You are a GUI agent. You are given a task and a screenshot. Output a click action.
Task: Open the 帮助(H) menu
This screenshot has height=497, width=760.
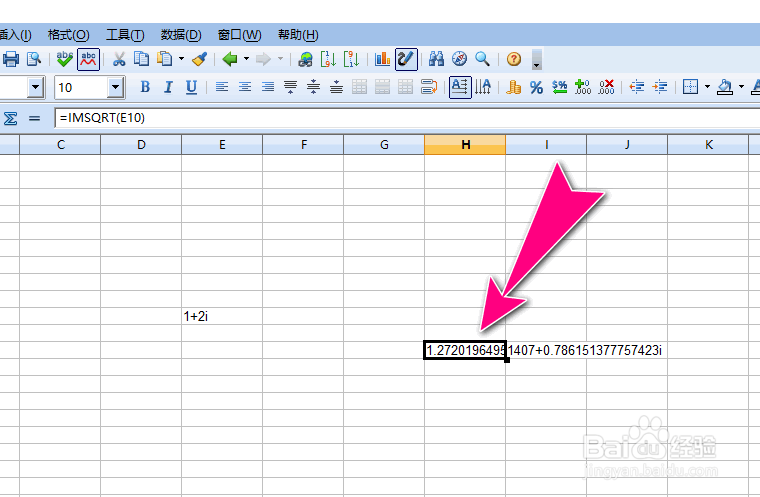pos(298,35)
